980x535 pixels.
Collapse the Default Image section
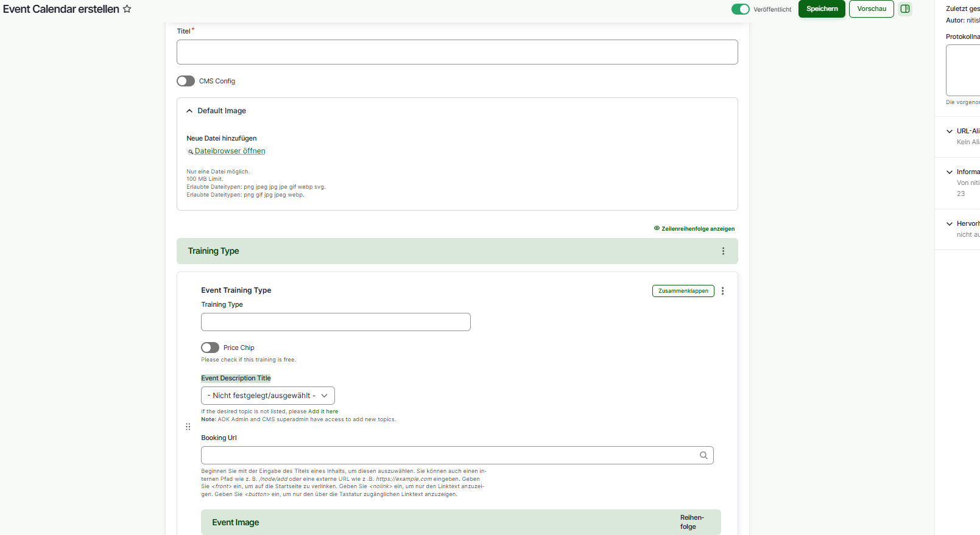(189, 111)
